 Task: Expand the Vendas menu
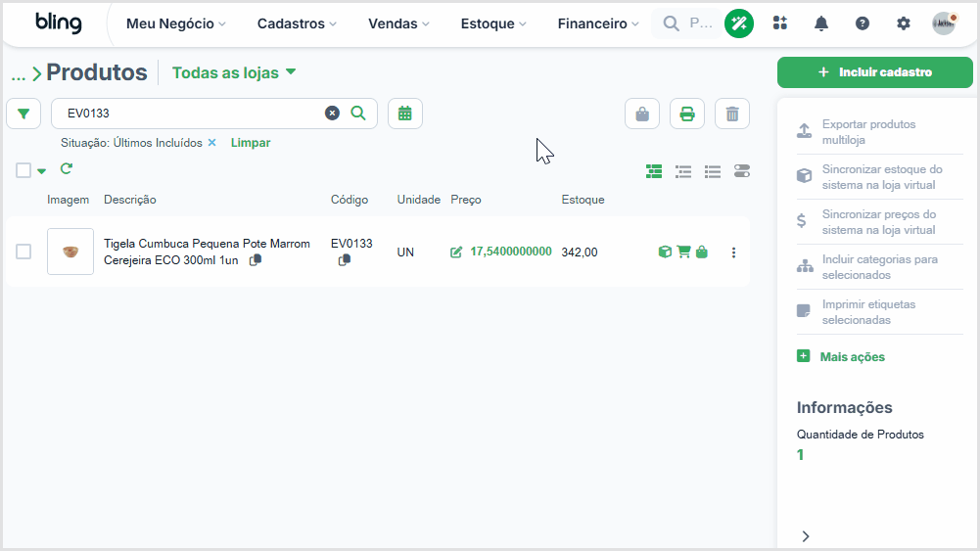pos(398,23)
